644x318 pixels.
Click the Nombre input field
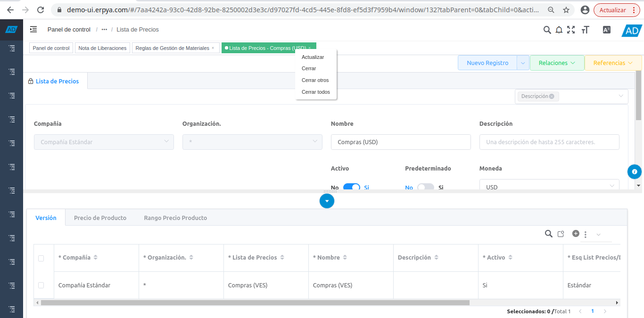tap(400, 142)
